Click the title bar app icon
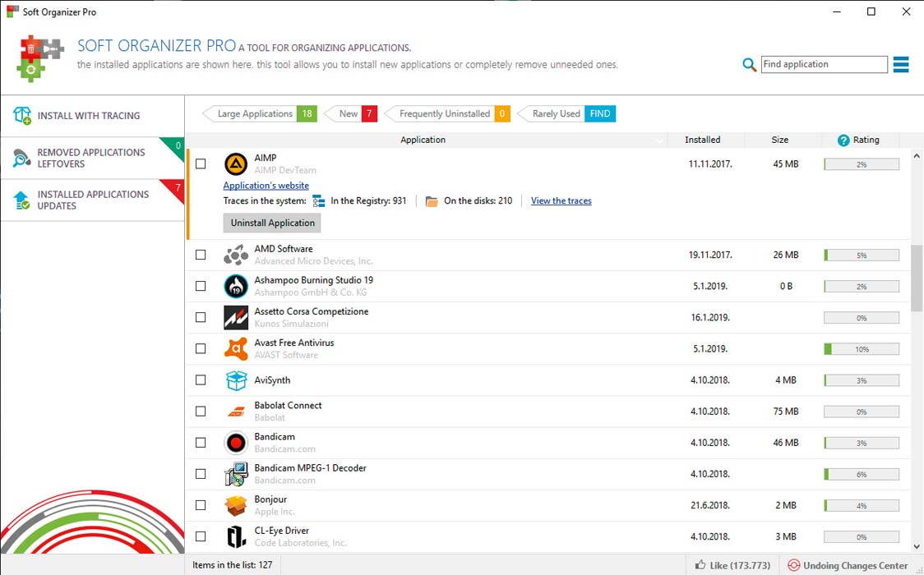This screenshot has height=575, width=924. 12,11
